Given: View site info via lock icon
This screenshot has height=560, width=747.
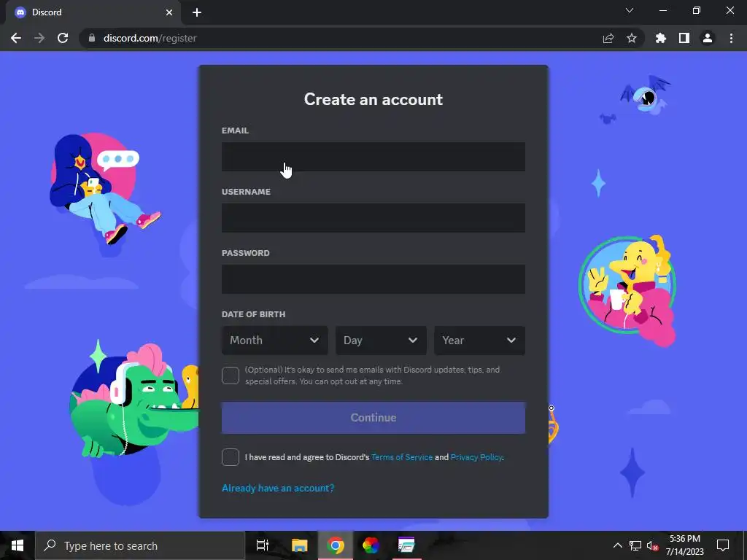Looking at the screenshot, I should pos(92,38).
